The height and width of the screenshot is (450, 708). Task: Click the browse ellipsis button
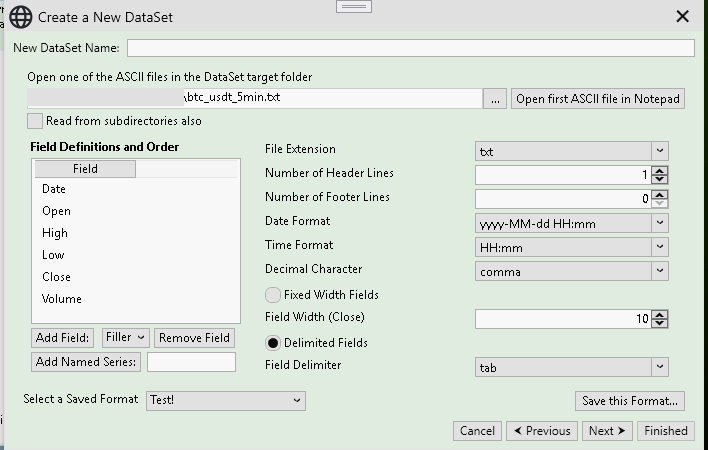(496, 99)
